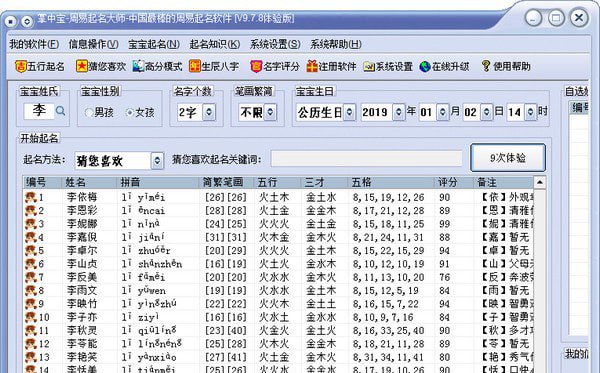
Task: Click stroke count [27][41] for 李艳笑
Action: point(226,357)
